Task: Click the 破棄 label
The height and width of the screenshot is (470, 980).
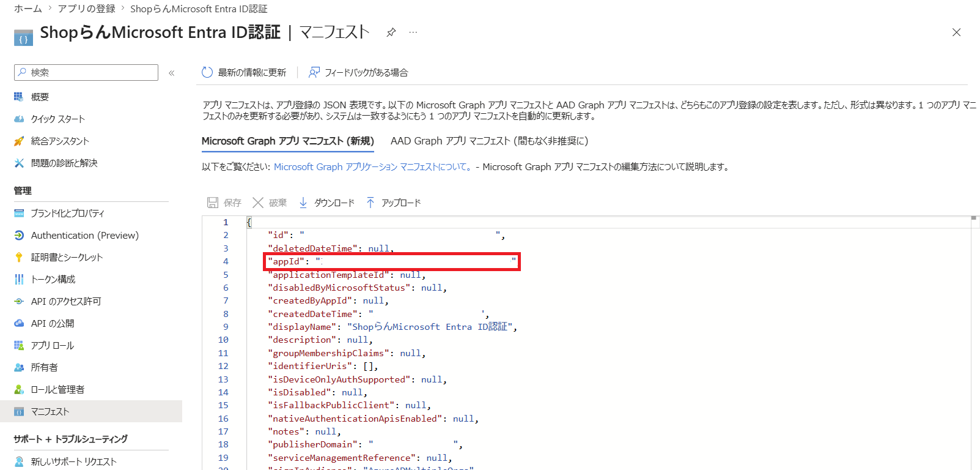Action: 278,203
